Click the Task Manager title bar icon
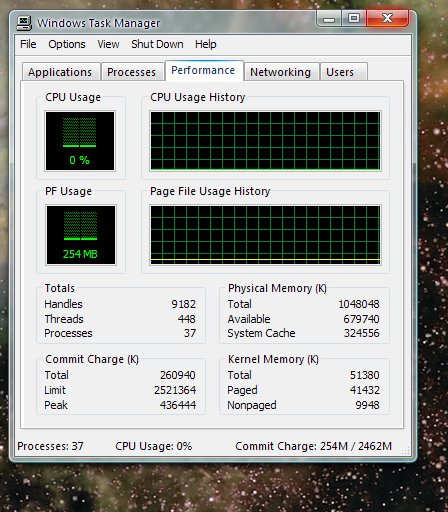Screen dimensions: 448x512 point(24,23)
